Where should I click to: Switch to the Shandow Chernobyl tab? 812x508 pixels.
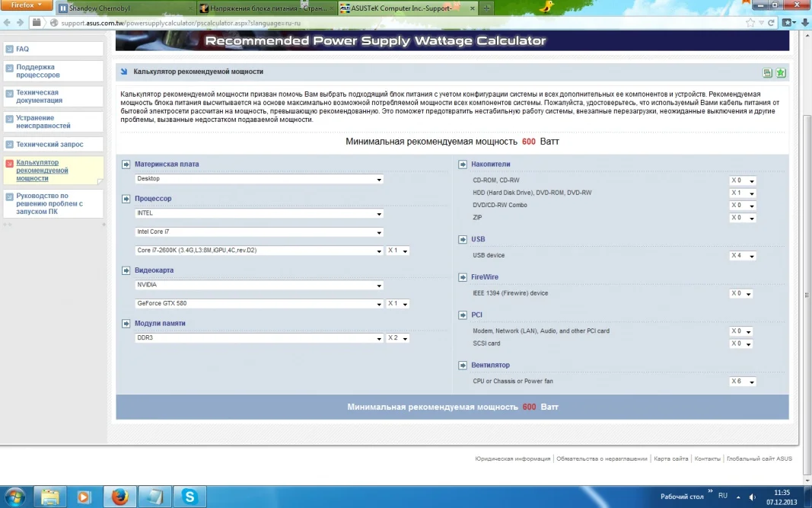click(126, 8)
